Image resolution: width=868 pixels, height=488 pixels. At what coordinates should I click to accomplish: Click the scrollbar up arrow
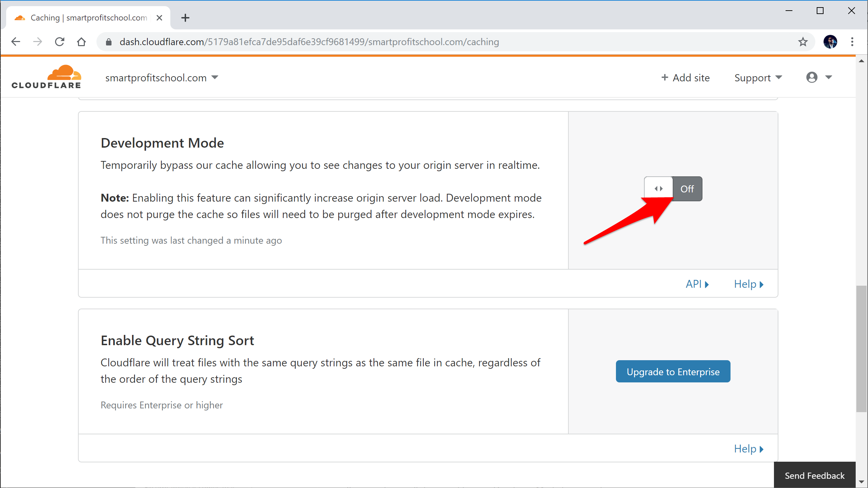click(x=862, y=61)
